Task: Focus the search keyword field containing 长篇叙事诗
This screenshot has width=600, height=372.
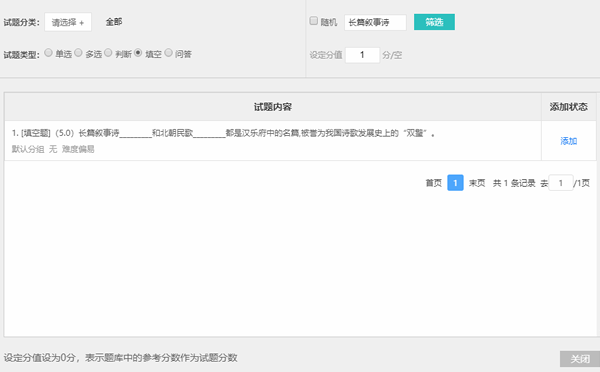Action: coord(375,22)
